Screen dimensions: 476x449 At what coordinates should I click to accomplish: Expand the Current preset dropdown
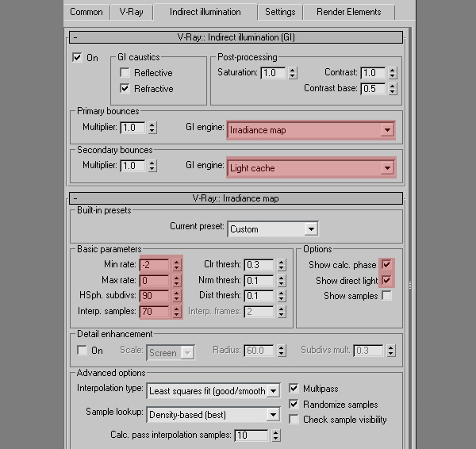[273, 228]
